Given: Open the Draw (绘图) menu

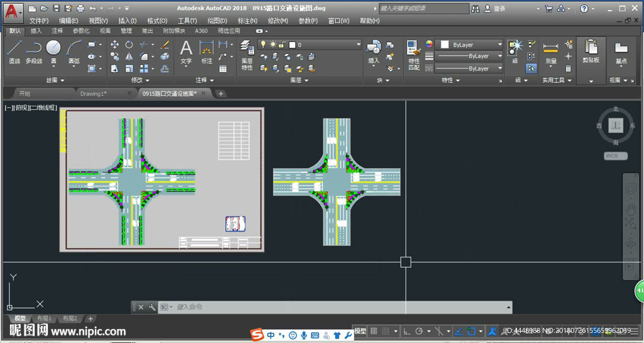Looking at the screenshot, I should (217, 21).
